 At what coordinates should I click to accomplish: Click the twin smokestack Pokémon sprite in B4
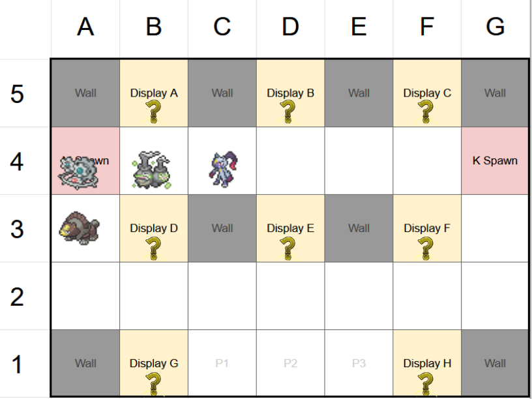(152, 171)
